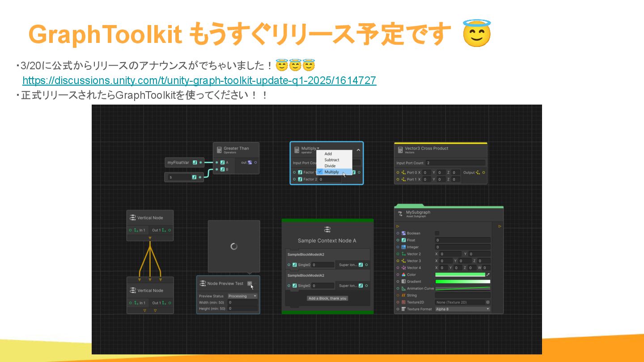Click the Port 1 vector3 icon
This screenshot has height=362, width=644.
coord(403,179)
